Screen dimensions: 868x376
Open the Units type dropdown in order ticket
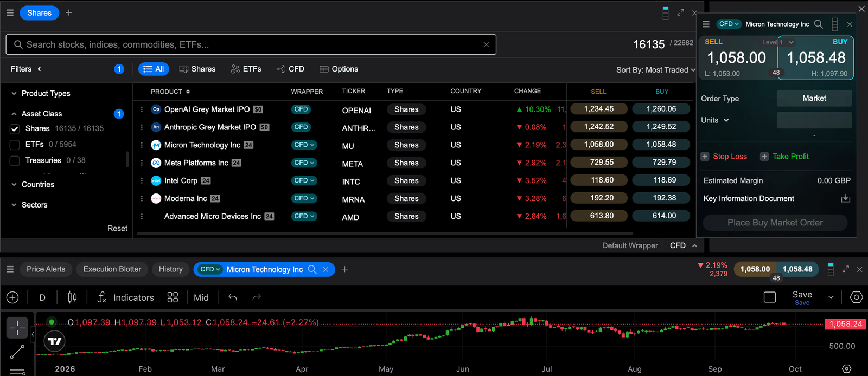[x=715, y=120]
